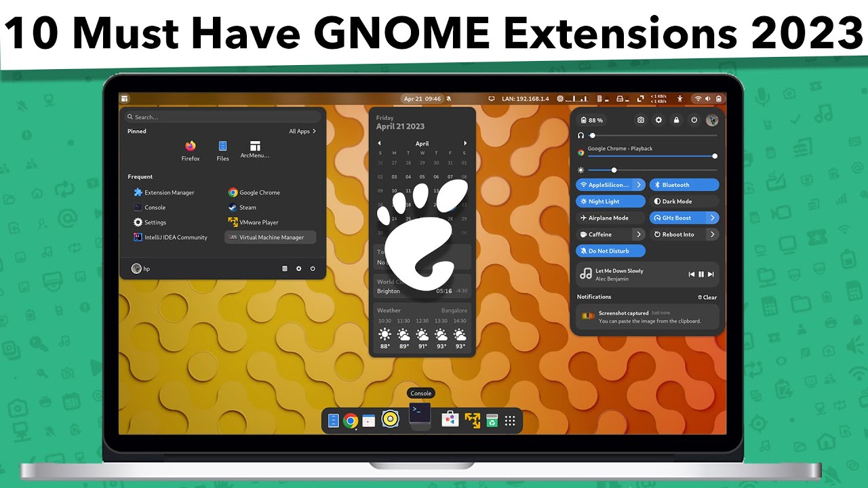Image resolution: width=868 pixels, height=488 pixels.
Task: Adjust the headphone volume slider
Action: [x=653, y=136]
